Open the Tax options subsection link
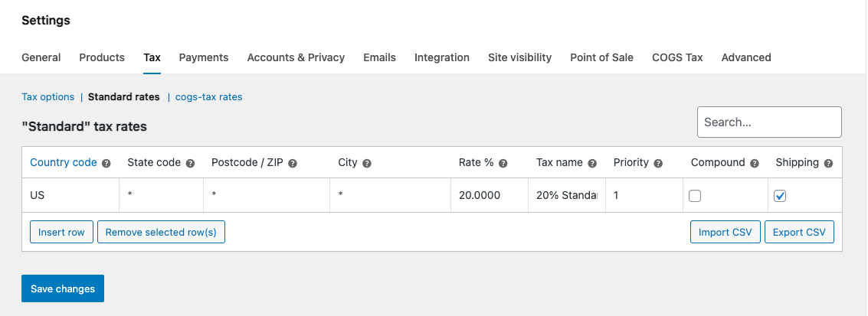The height and width of the screenshot is (316, 868). click(x=47, y=97)
